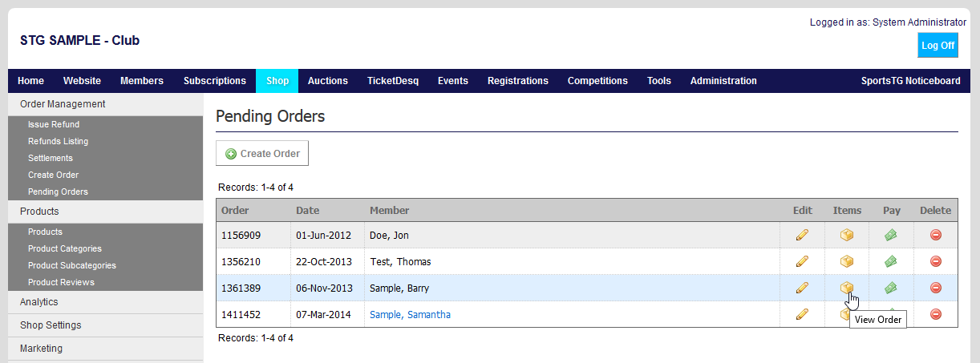Image resolution: width=980 pixels, height=363 pixels.
Task: Edit order 1411452 with pencil icon
Action: [802, 315]
